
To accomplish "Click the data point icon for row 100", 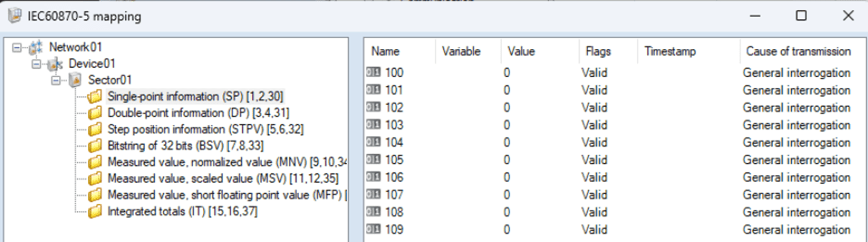I will (x=373, y=72).
